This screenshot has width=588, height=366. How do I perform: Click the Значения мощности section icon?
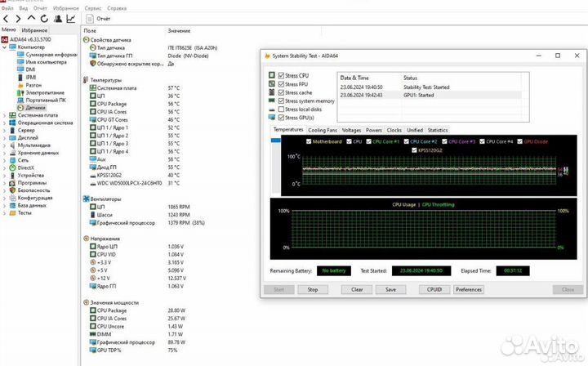[87, 302]
